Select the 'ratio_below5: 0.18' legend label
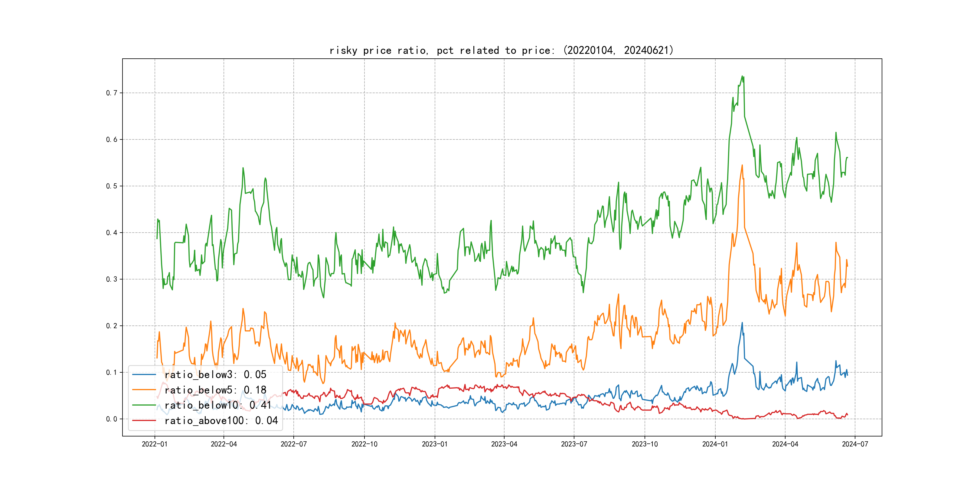 (215, 390)
